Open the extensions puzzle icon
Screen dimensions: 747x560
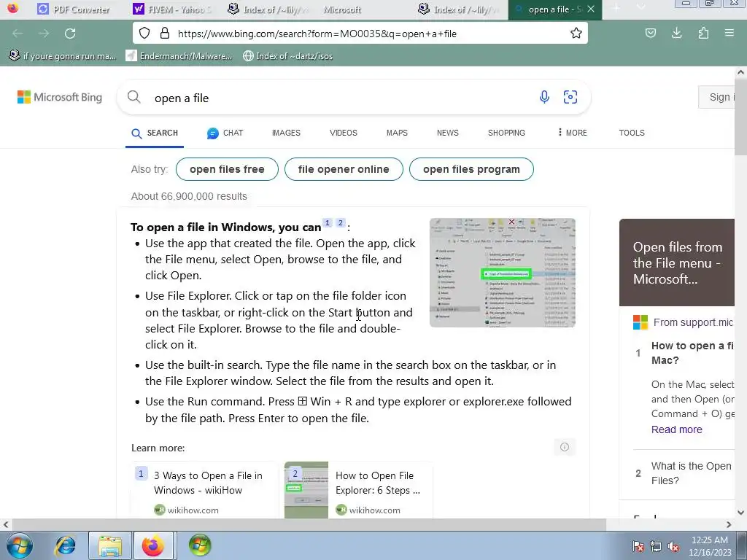click(703, 34)
